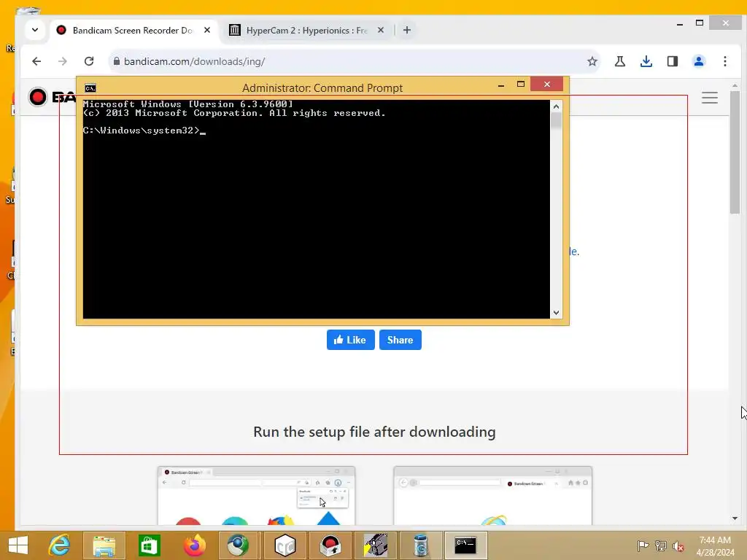747x560 pixels.
Task: Open the Windows Start button
Action: point(18,545)
